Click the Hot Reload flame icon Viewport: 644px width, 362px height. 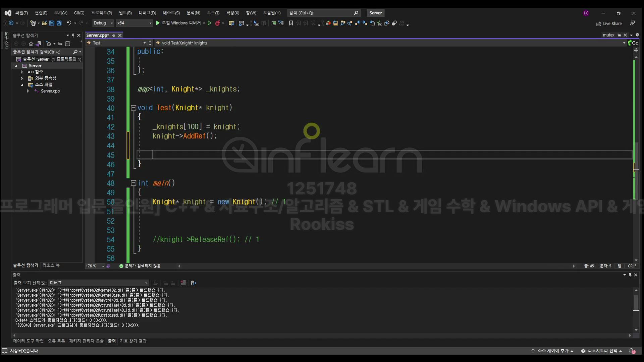(217, 23)
